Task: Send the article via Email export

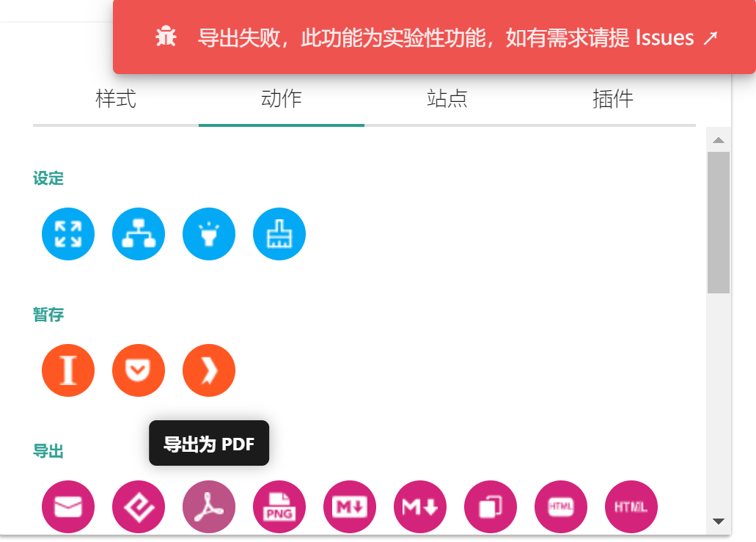Action: pyautogui.click(x=68, y=506)
